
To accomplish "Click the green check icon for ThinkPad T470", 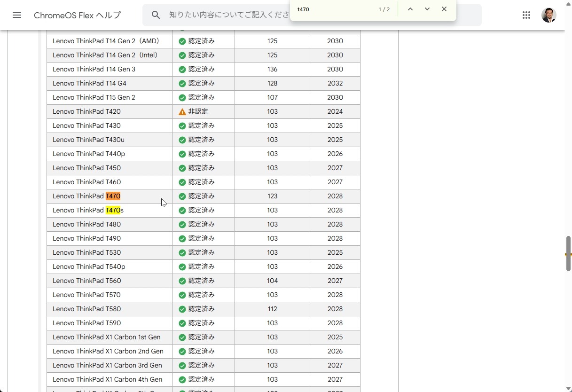I will point(182,196).
